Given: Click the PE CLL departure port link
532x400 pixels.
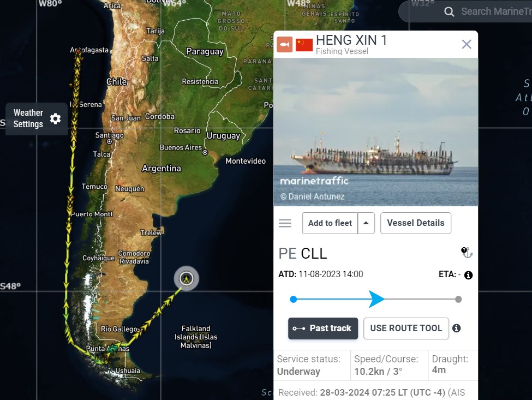Looking at the screenshot, I should pyautogui.click(x=303, y=253).
